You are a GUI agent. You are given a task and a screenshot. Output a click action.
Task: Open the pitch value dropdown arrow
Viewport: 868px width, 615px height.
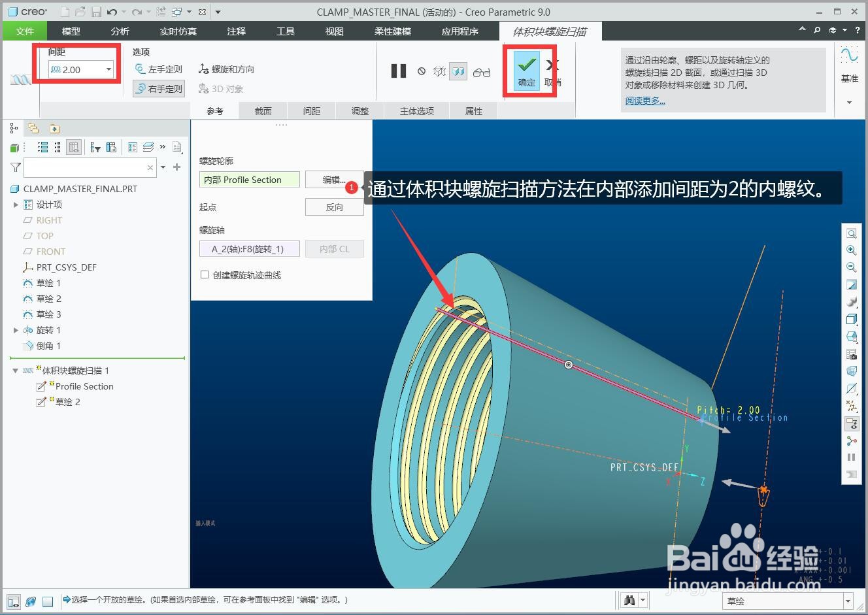click(x=108, y=69)
